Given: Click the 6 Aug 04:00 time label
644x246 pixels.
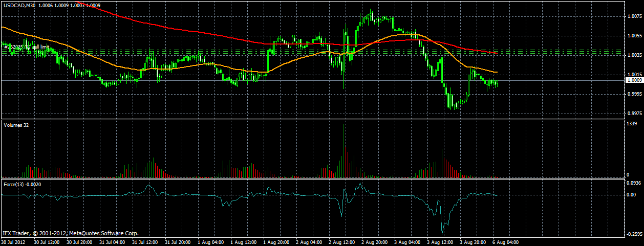Looking at the screenshot, I should pyautogui.click(x=505, y=242).
